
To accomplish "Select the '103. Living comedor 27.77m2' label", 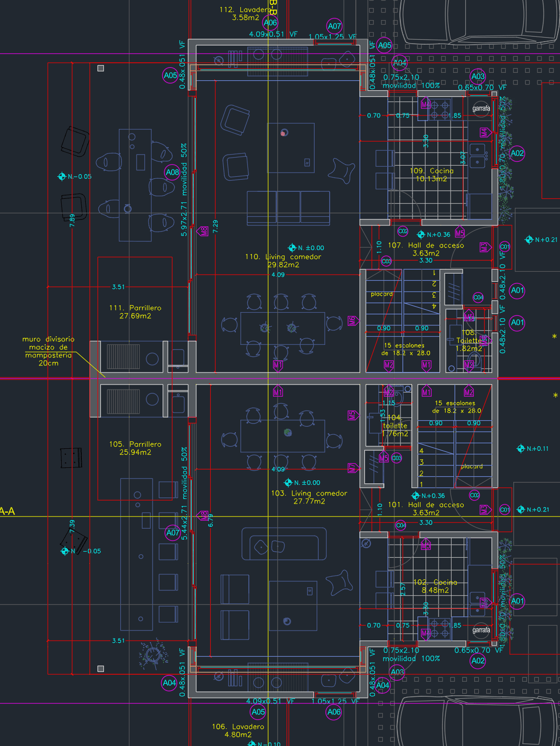I will point(309,497).
